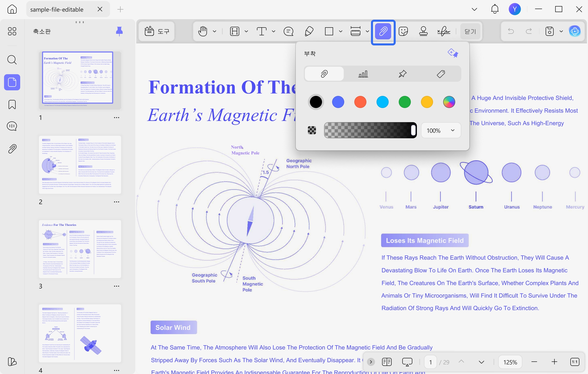Launch the AI assistant icon
588x374 pixels.
(x=575, y=31)
